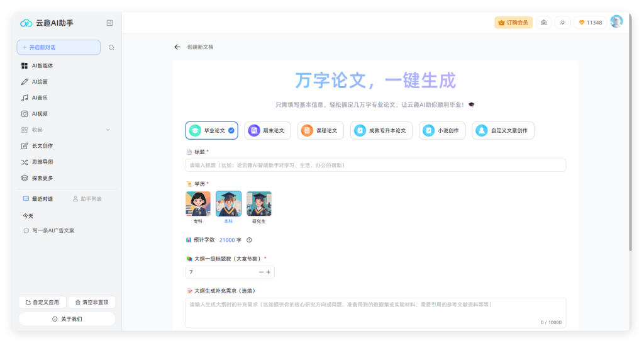This screenshot has height=343, width=644.
Task: Open the gift box icon in header
Action: (544, 23)
